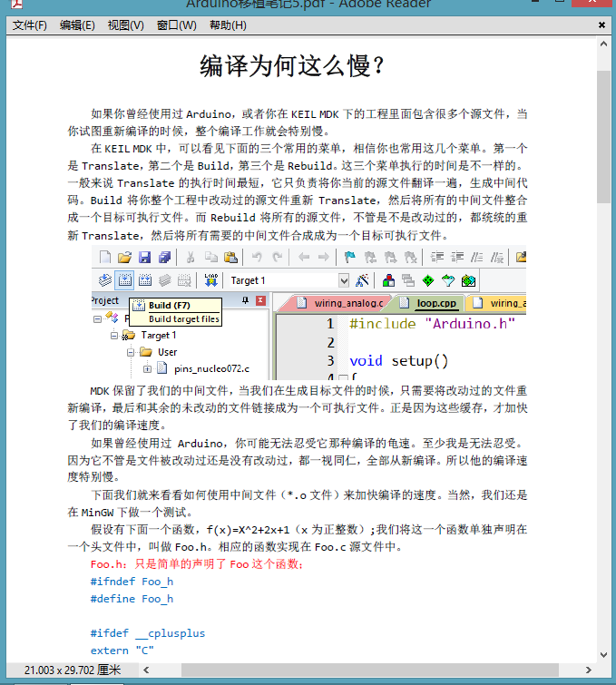Click the Navigate forward arrow icon
Image resolution: width=616 pixels, height=685 pixels.
point(323,257)
